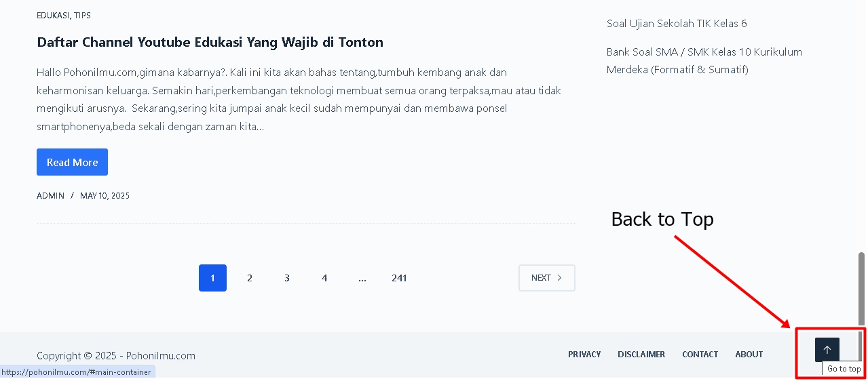The height and width of the screenshot is (381, 868).
Task: Click the CONTACT footer link
Action: pos(700,354)
